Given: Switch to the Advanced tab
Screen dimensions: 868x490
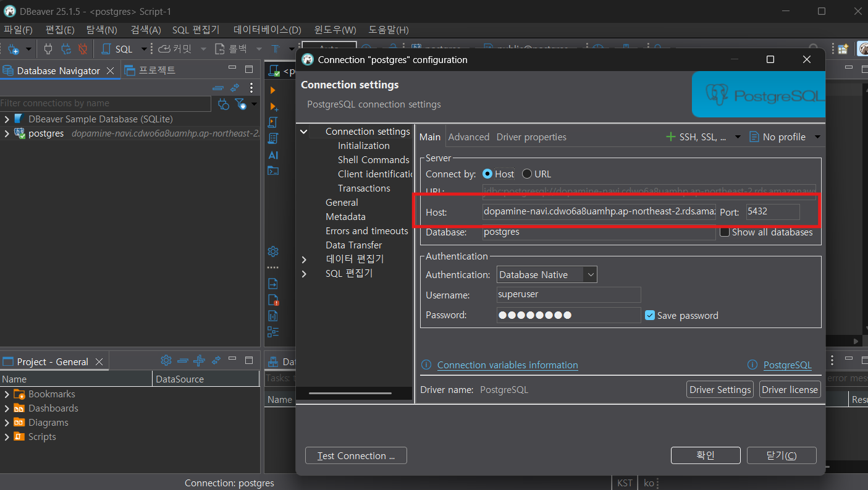Looking at the screenshot, I should [469, 137].
